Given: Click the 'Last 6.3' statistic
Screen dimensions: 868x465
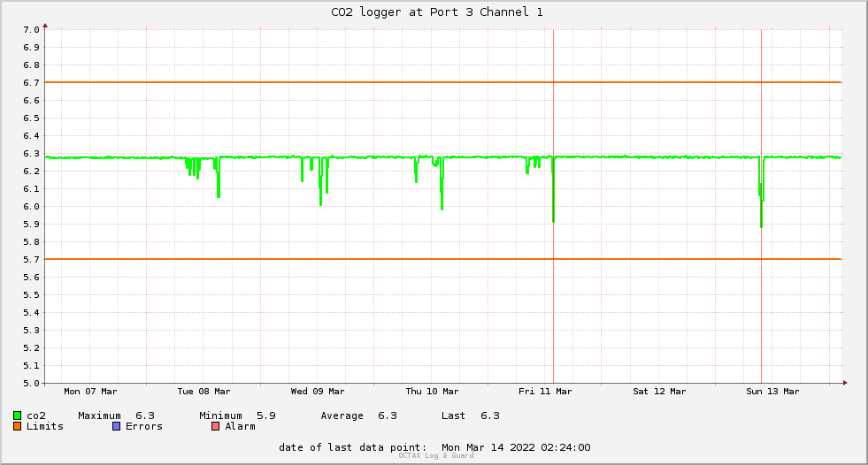Looking at the screenshot, I should (x=471, y=415).
